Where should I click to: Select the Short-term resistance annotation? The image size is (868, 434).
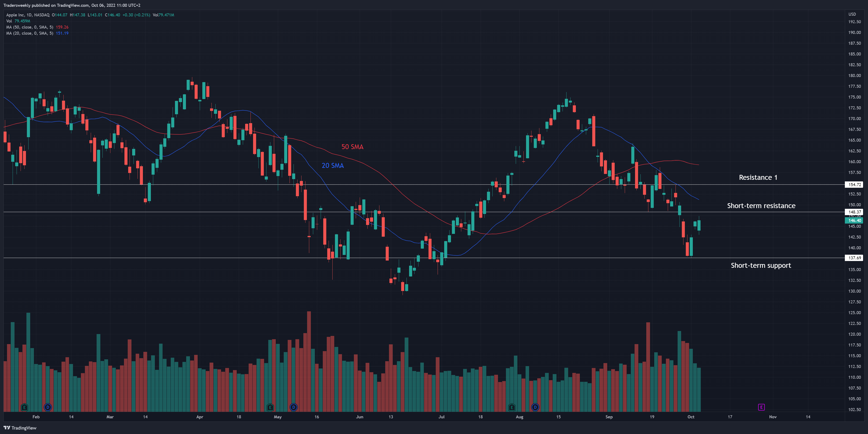(x=761, y=206)
